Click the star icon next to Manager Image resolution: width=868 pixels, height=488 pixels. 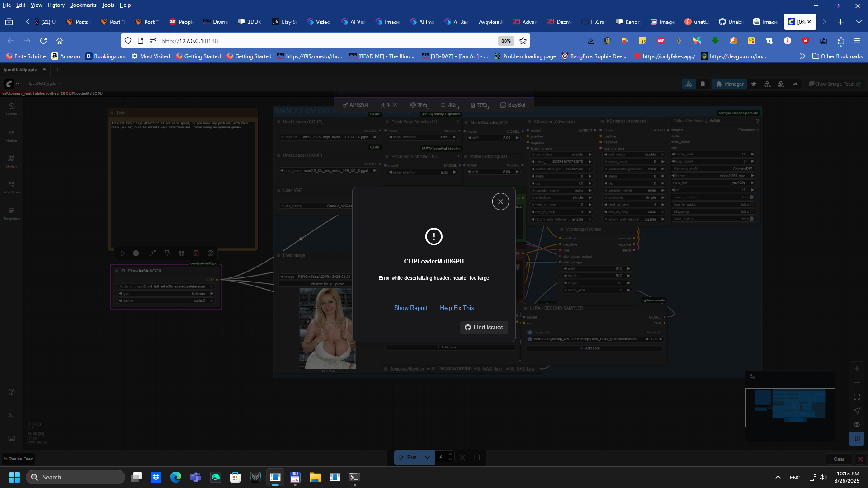pos(754,84)
